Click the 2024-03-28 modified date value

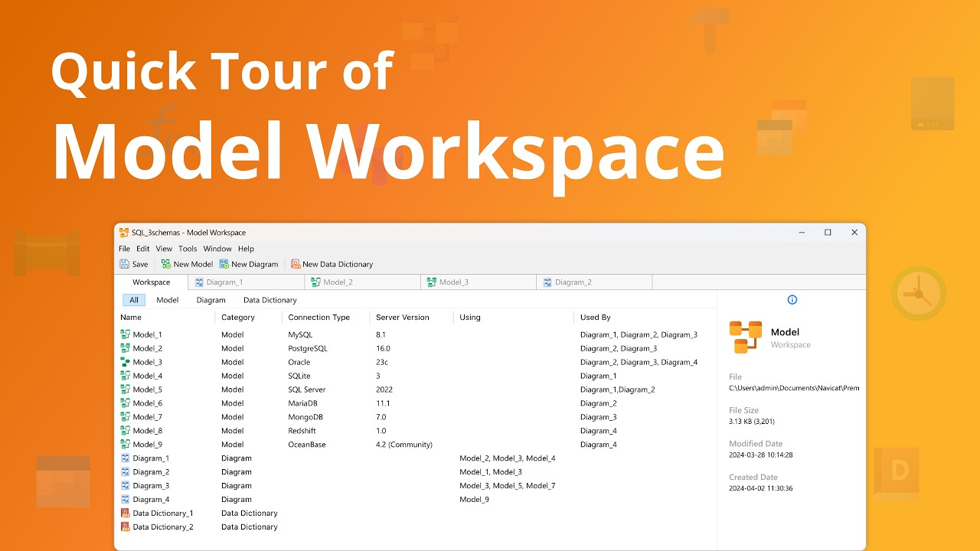coord(761,455)
